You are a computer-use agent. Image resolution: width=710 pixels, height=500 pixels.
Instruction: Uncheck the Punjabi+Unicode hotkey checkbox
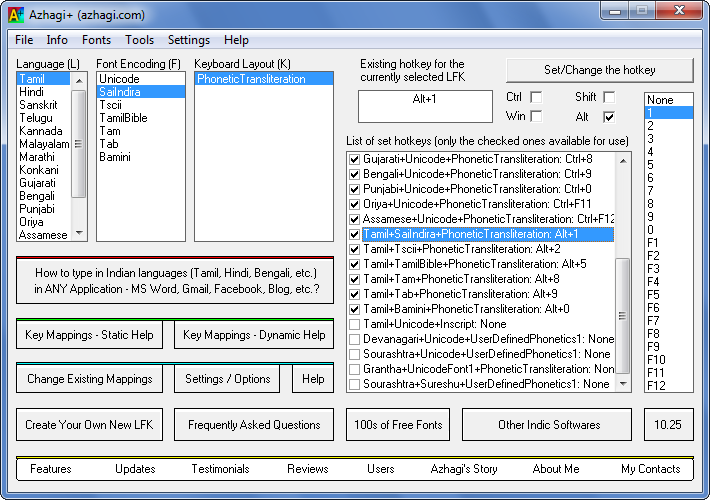pos(355,189)
